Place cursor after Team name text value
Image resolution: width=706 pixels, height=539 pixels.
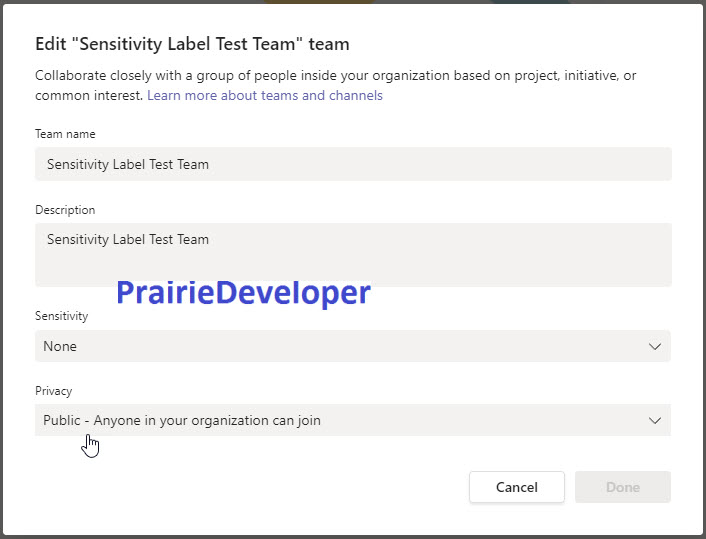click(210, 164)
